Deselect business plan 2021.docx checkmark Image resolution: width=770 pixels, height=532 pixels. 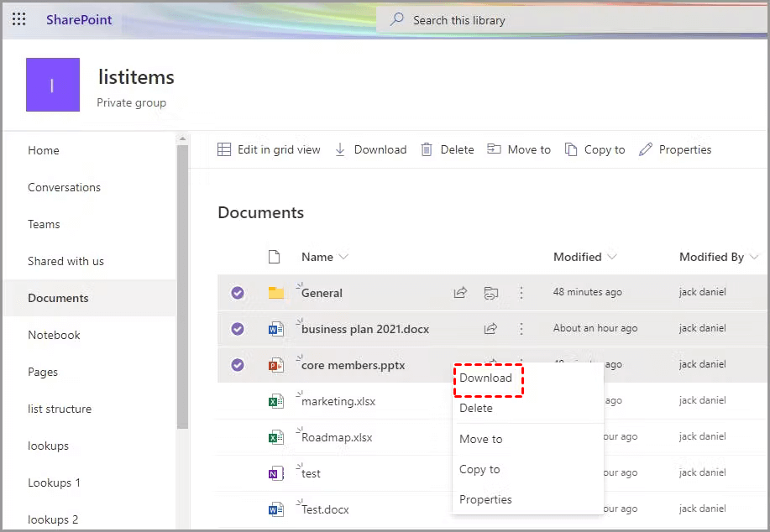238,329
